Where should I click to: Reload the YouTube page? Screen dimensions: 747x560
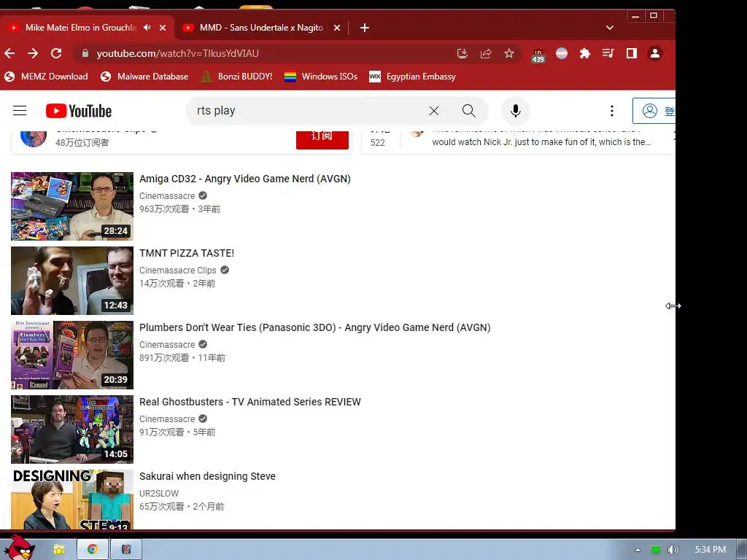tap(56, 53)
